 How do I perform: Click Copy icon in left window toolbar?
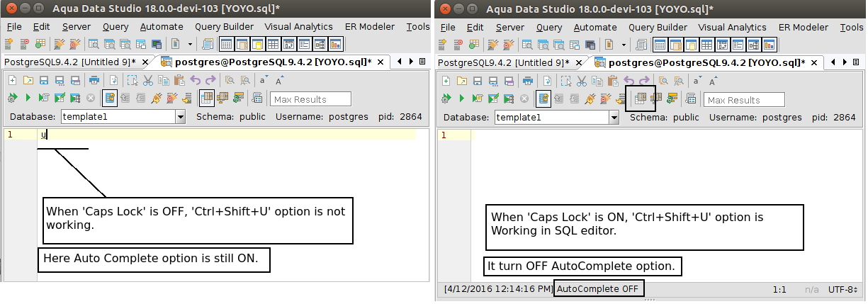164,80
